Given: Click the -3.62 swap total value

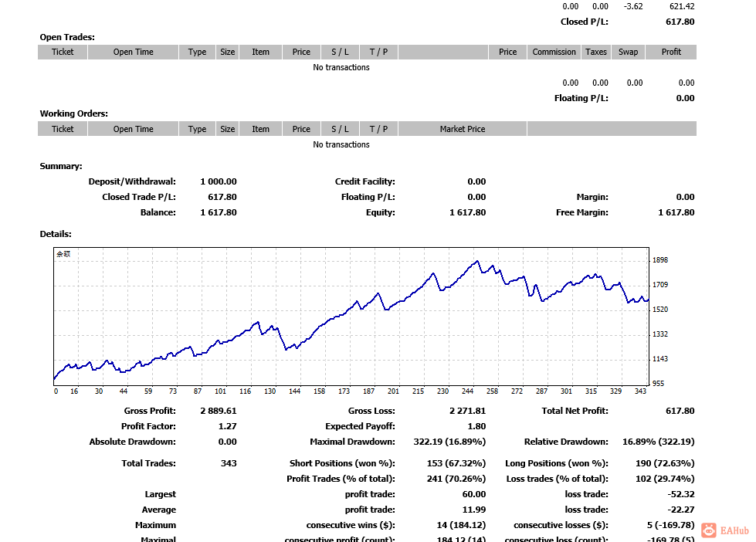Looking at the screenshot, I should point(633,7).
